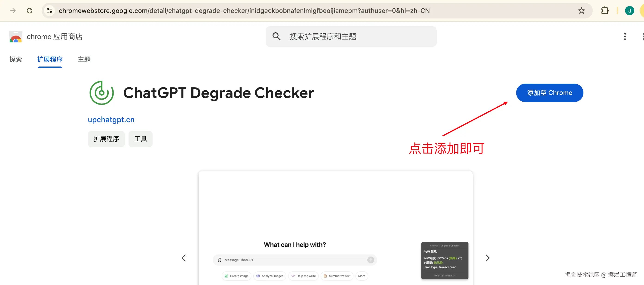Viewport: 644px width, 285px height.
Task: Open site information icon in address bar
Action: [x=49, y=10]
